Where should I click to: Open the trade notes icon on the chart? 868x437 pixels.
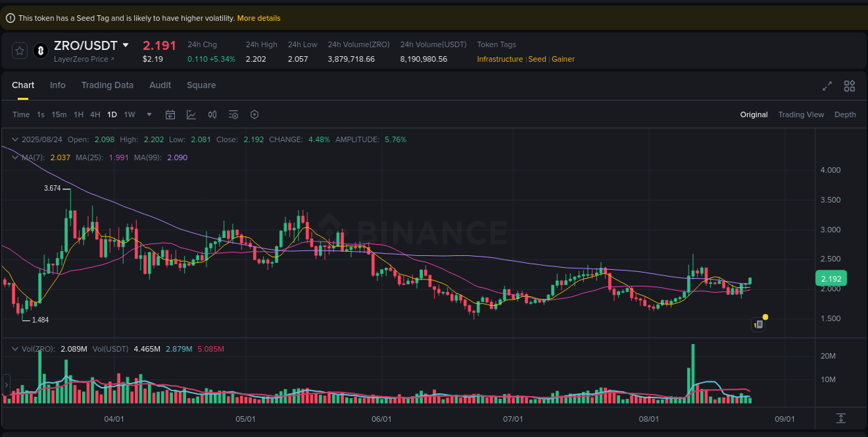(x=758, y=324)
